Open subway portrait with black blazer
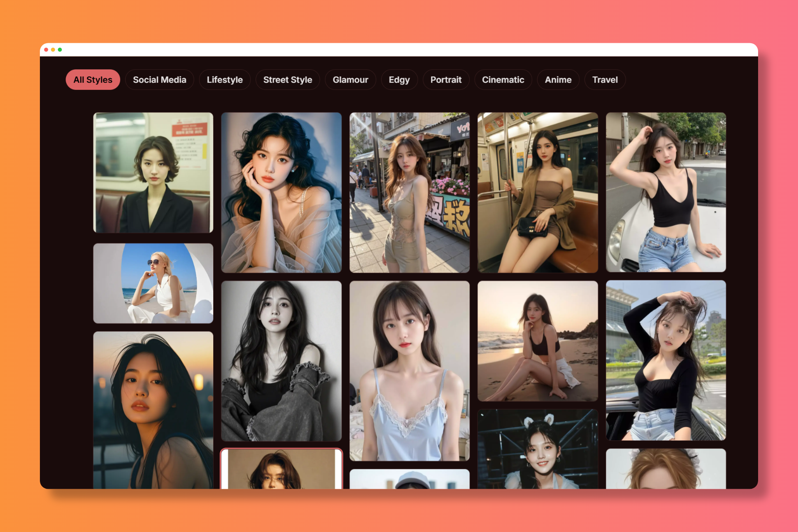 point(153,172)
